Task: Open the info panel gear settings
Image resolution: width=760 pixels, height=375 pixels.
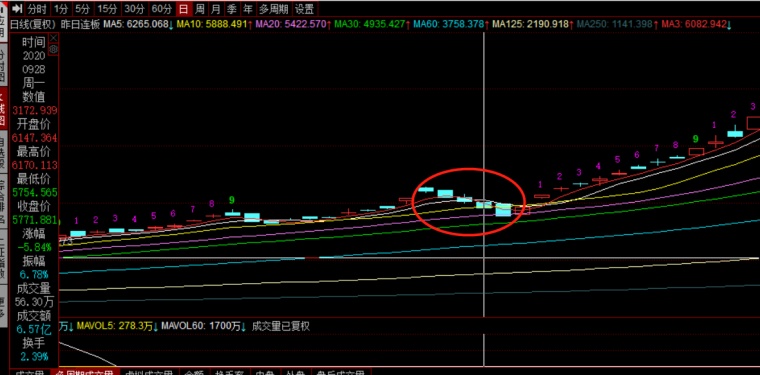Action: [54, 49]
